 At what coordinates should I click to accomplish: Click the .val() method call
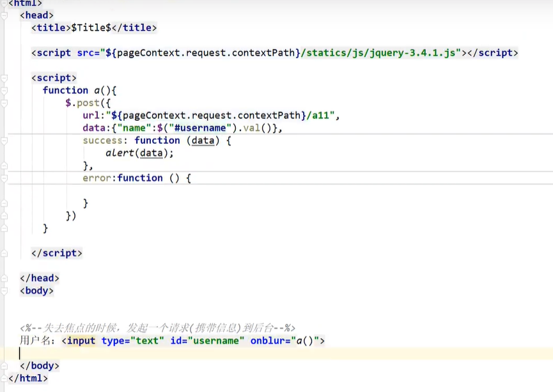[x=254, y=128]
